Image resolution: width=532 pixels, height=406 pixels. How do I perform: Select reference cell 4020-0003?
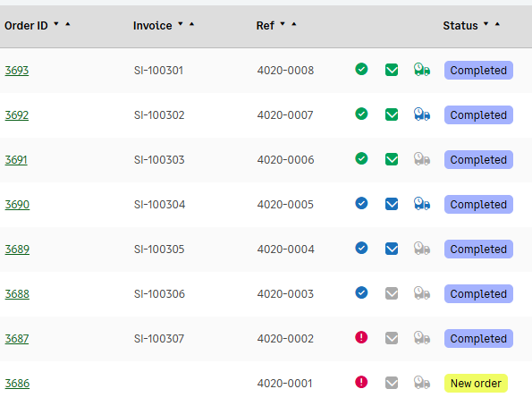(285, 293)
